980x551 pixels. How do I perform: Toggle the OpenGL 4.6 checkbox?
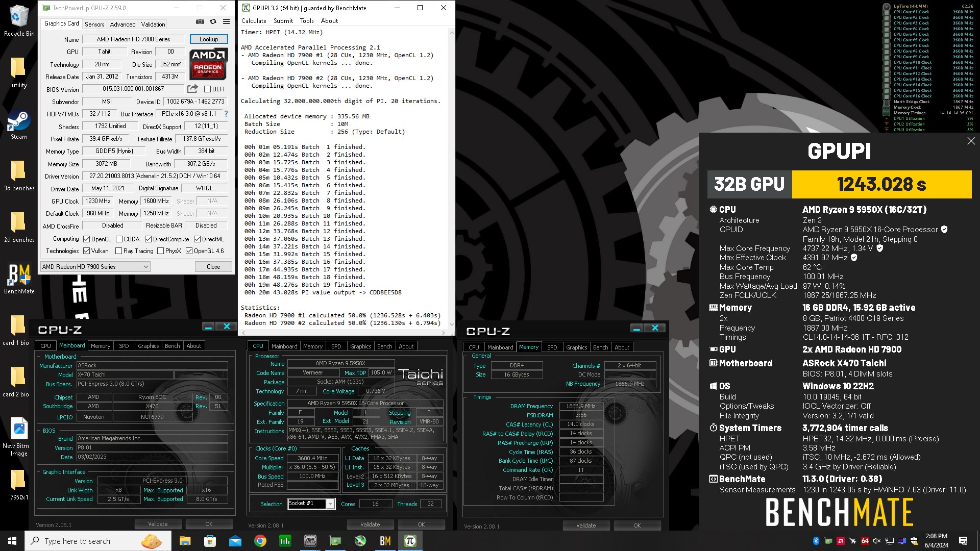point(189,251)
